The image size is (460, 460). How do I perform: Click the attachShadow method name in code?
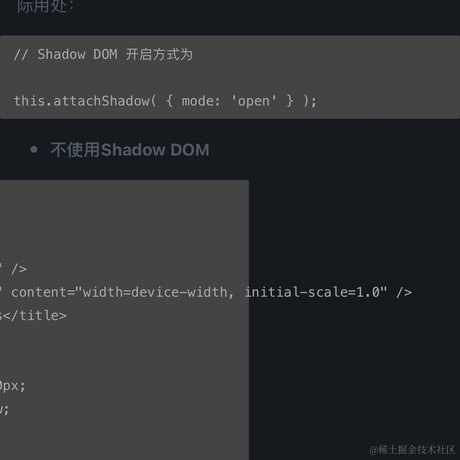pyautogui.click(x=102, y=101)
